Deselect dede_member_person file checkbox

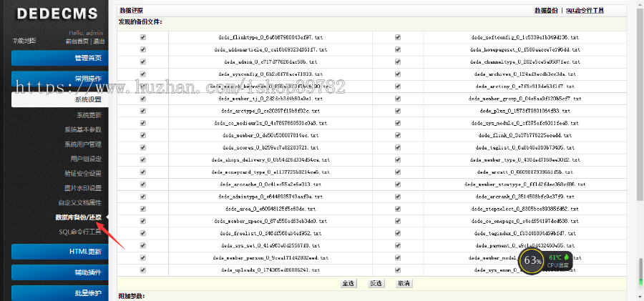(x=142, y=258)
